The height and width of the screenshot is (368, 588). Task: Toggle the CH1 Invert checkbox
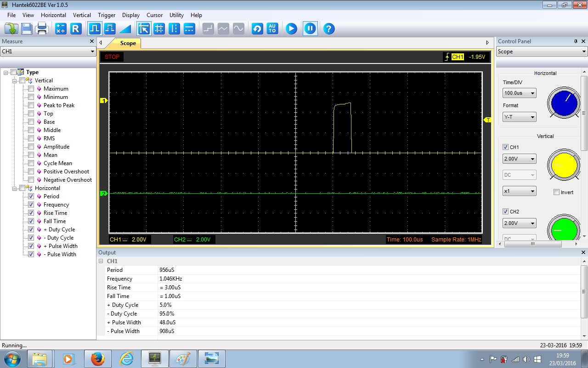point(556,192)
